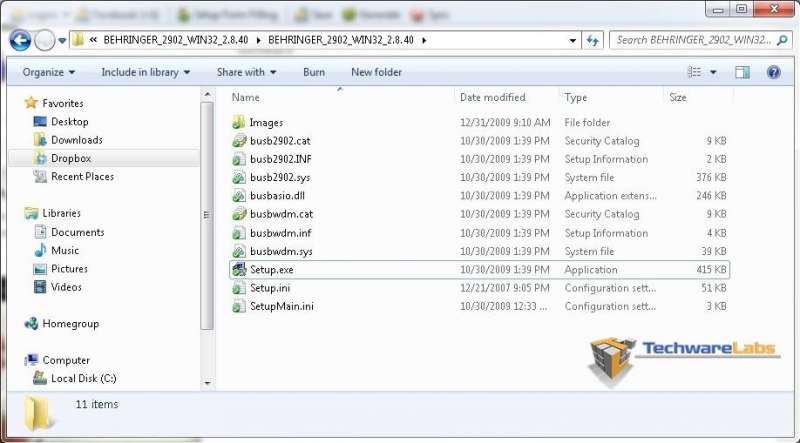Click the Pictures library icon
The height and width of the screenshot is (443, 800).
point(40,268)
